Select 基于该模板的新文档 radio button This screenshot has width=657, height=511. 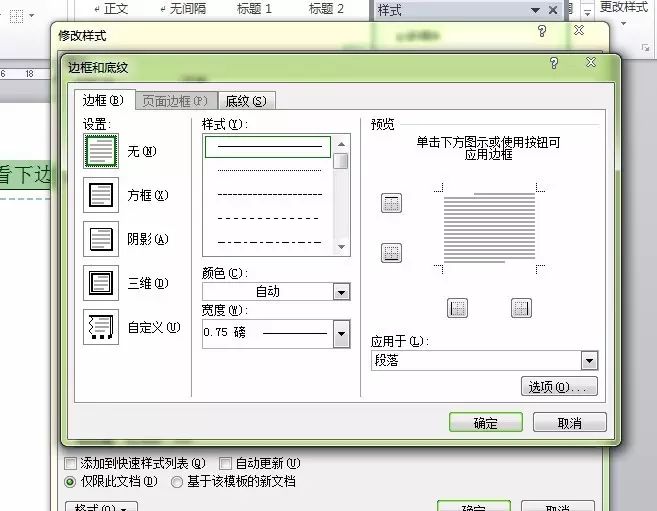[177, 481]
